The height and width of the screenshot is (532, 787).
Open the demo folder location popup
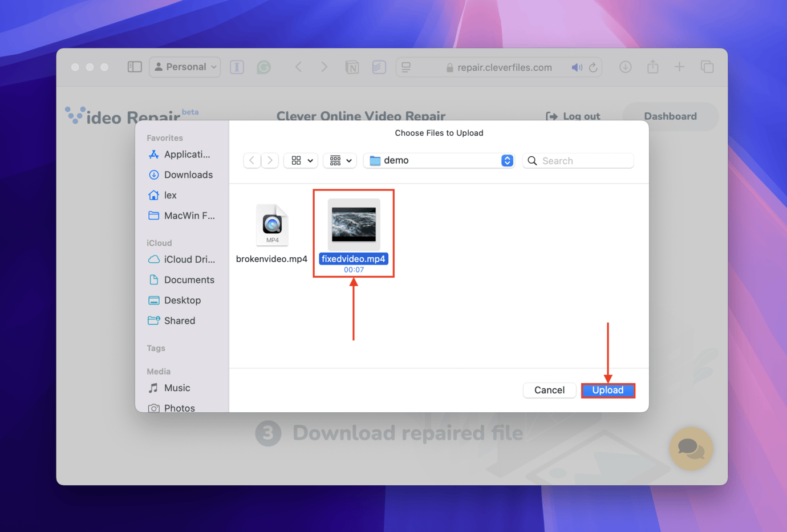click(x=439, y=161)
